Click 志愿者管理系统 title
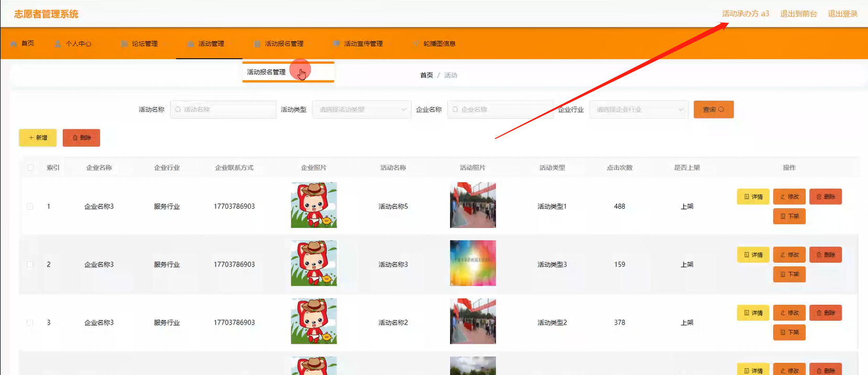 [46, 14]
